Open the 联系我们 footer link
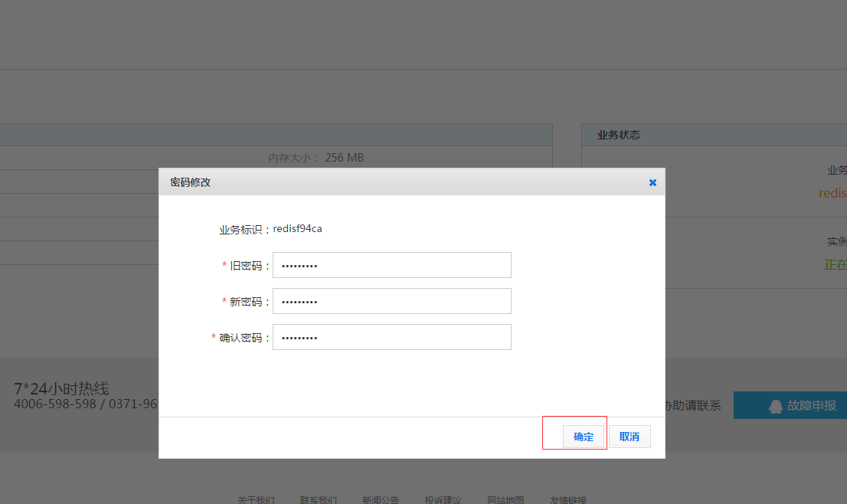 pos(319,499)
